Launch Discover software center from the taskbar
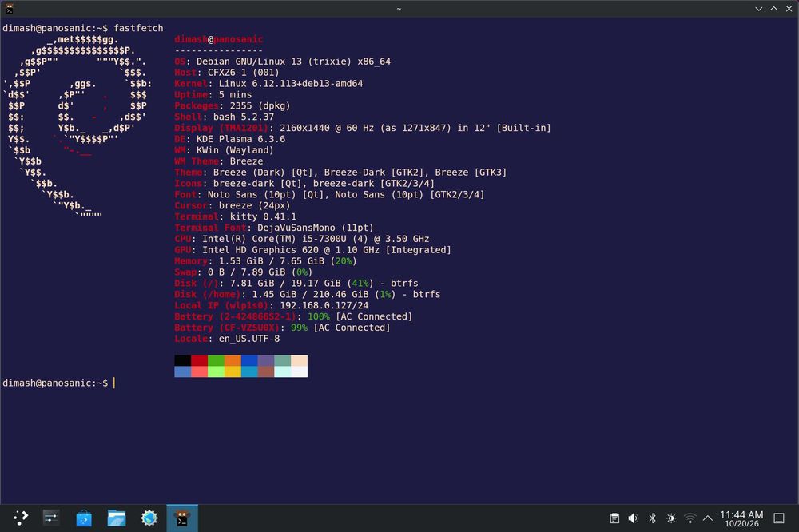Screen dimensions: 799x532 84,518
